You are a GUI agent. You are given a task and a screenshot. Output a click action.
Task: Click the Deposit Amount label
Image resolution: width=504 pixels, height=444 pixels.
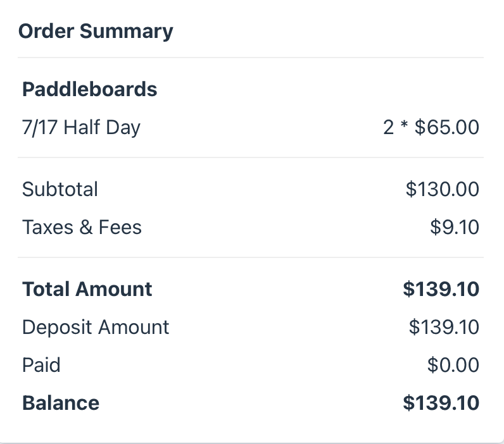(x=96, y=327)
